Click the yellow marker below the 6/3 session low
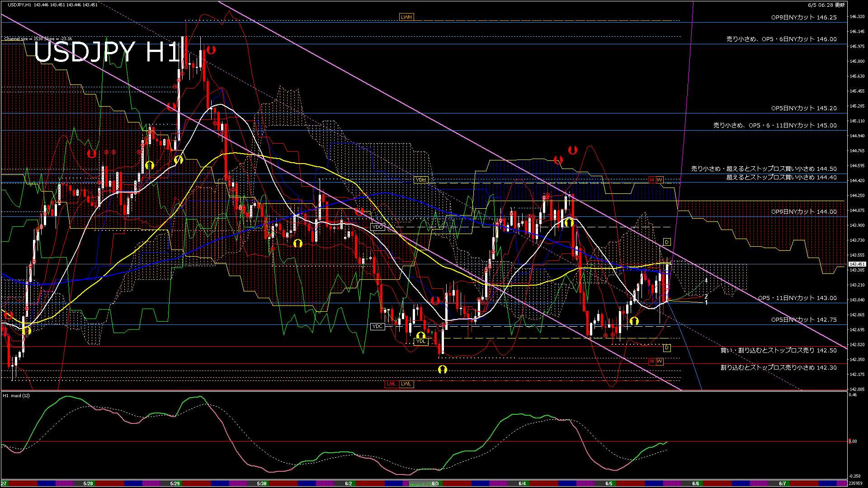This screenshot has height=488, width=868. 442,369
